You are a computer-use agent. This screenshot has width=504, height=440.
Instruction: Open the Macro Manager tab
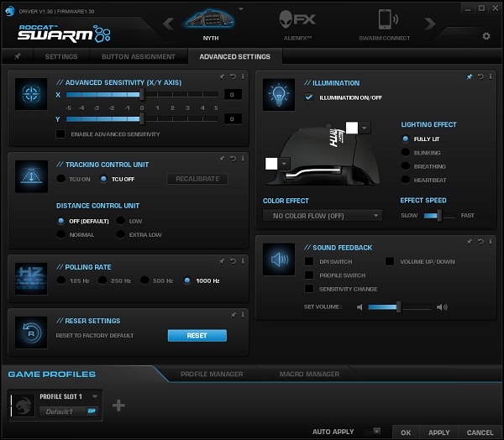(309, 375)
